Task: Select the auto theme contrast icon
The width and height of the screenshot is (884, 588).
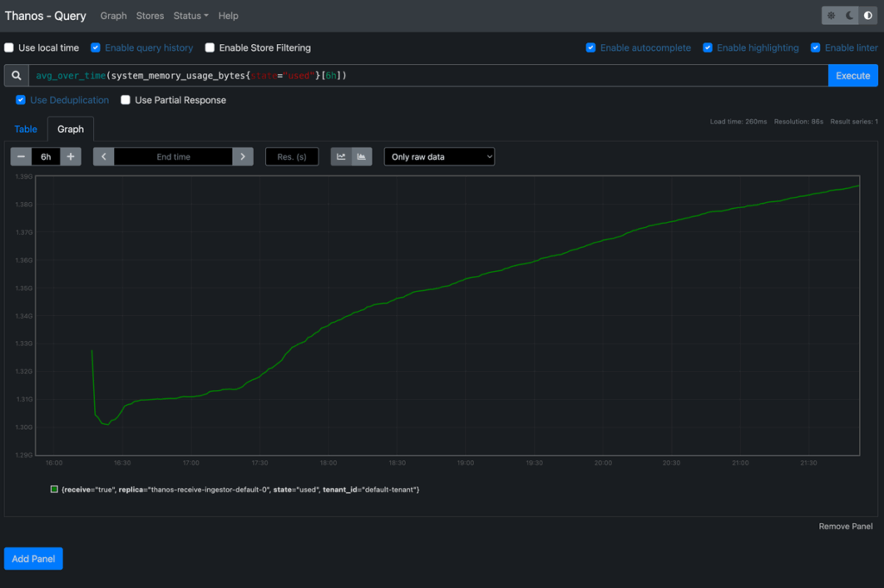Action: [868, 16]
